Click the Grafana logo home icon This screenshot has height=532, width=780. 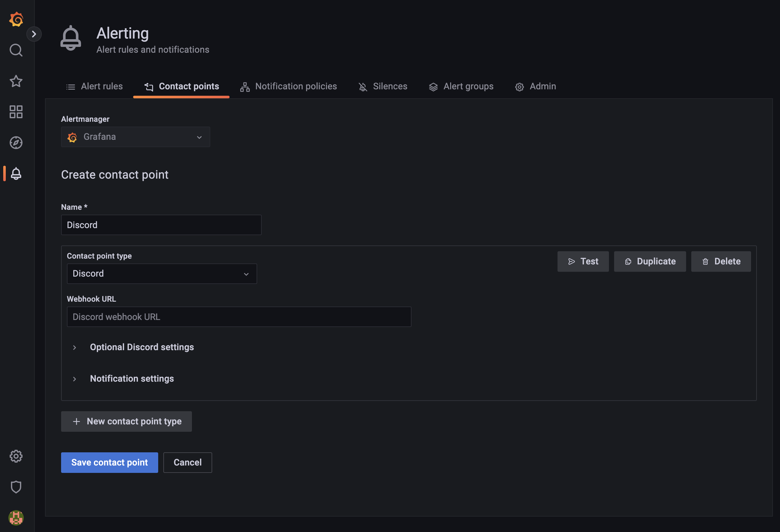(16, 20)
